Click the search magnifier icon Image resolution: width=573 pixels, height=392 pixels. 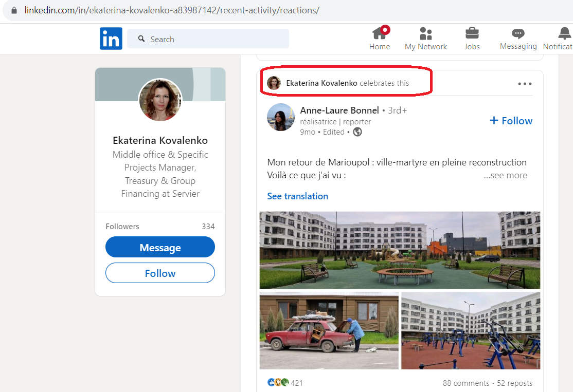[x=141, y=39]
